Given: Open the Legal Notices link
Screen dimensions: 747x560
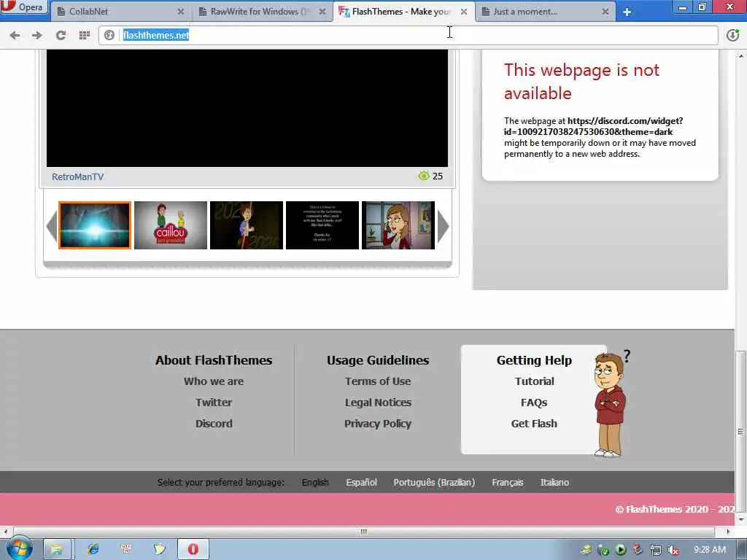Looking at the screenshot, I should [378, 402].
